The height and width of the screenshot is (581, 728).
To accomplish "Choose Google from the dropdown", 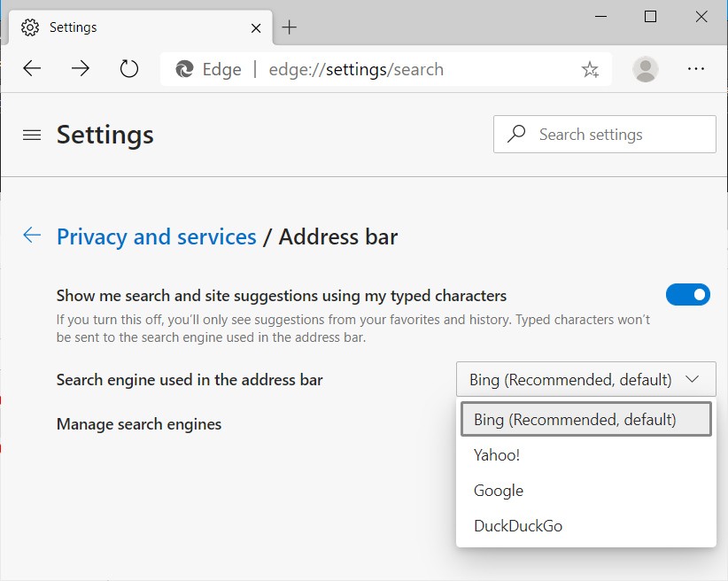I will tap(498, 490).
